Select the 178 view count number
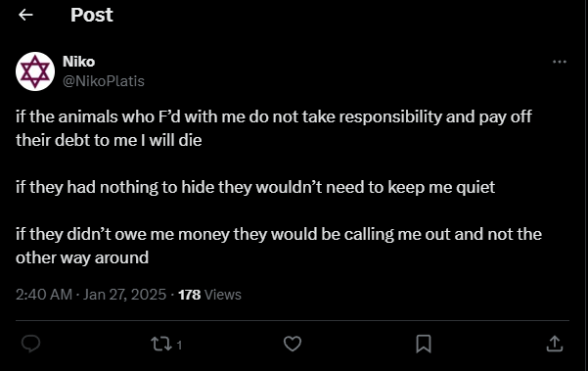 pos(190,295)
